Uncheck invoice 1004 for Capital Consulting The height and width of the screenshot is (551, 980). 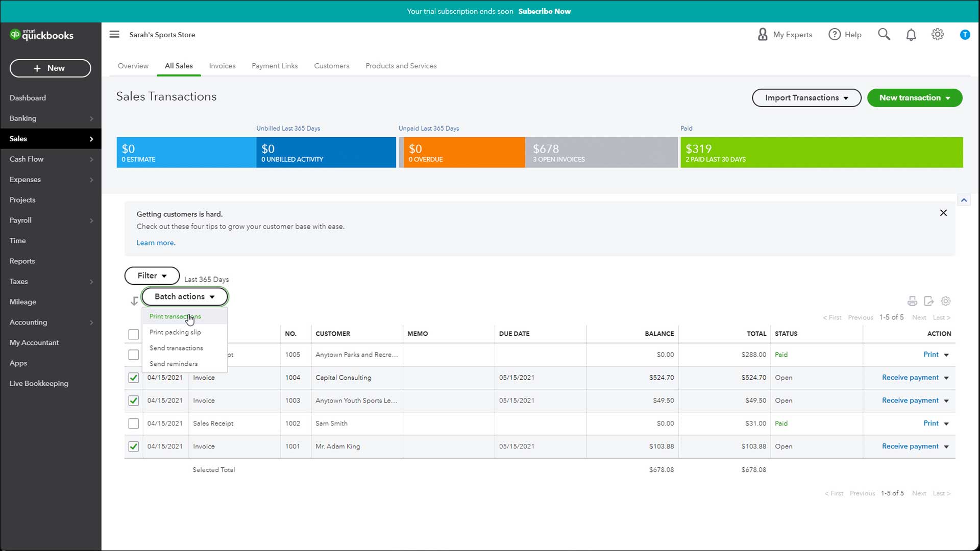tap(133, 378)
